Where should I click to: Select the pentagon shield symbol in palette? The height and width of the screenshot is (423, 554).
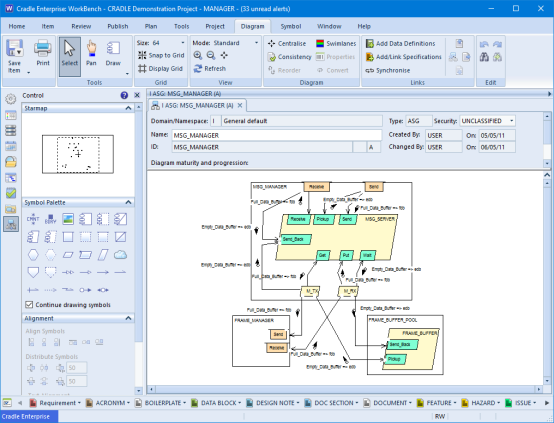coord(33,272)
